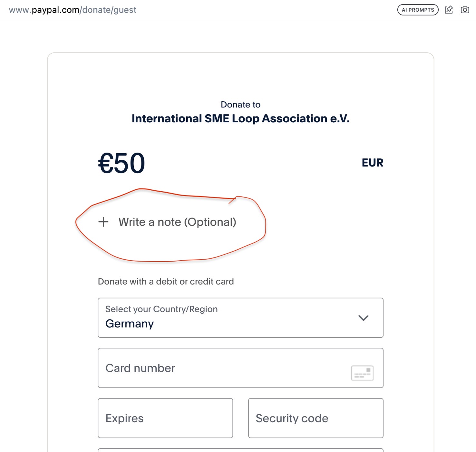
Task: Click the Security code input field
Action: pyautogui.click(x=315, y=418)
